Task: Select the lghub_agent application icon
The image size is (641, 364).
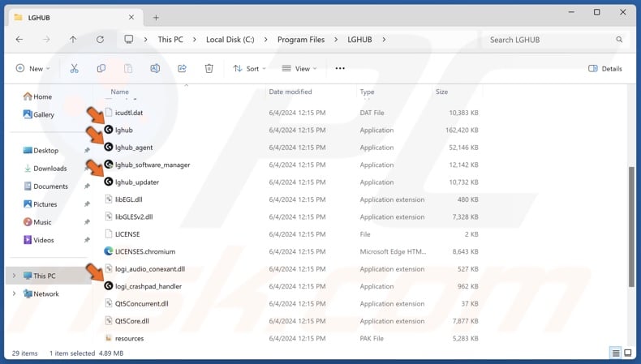Action: (109, 147)
